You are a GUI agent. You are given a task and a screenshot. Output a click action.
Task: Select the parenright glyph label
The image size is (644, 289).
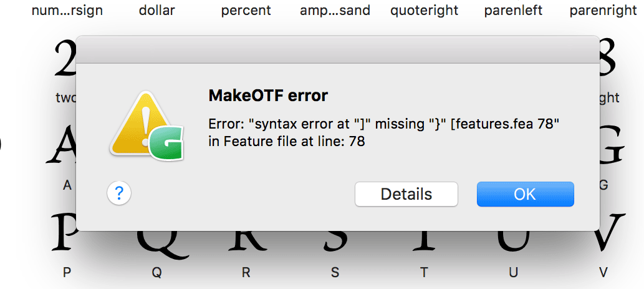click(603, 10)
